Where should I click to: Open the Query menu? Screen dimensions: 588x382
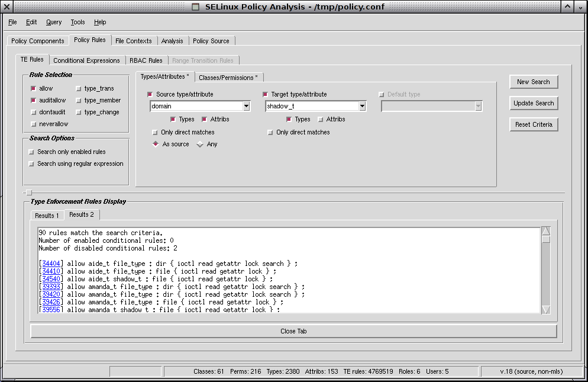[54, 22]
